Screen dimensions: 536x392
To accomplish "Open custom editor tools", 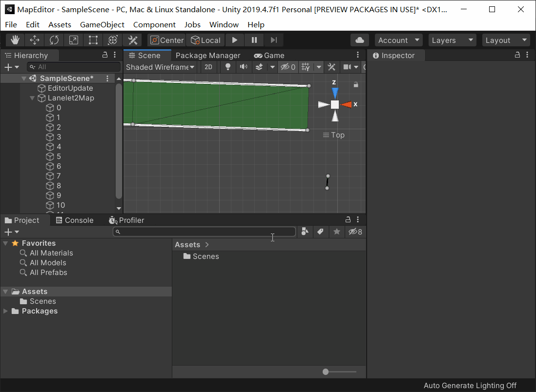I will pyautogui.click(x=133, y=40).
